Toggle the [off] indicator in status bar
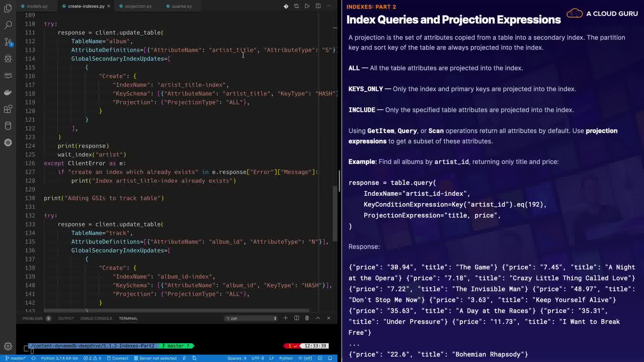The height and width of the screenshot is (362, 644). (x=305, y=358)
